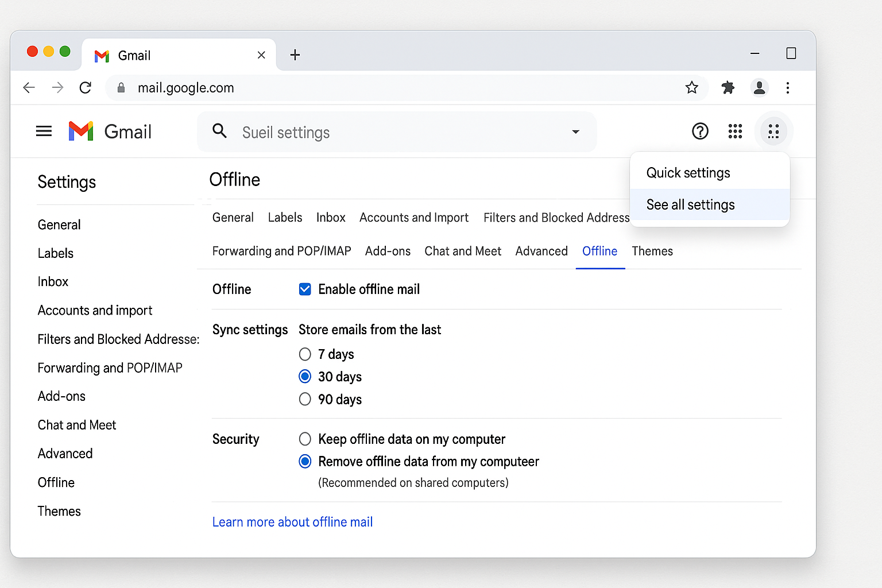Viewport: 882px width, 588px height.
Task: Go back with browser back arrow
Action: coord(29,87)
